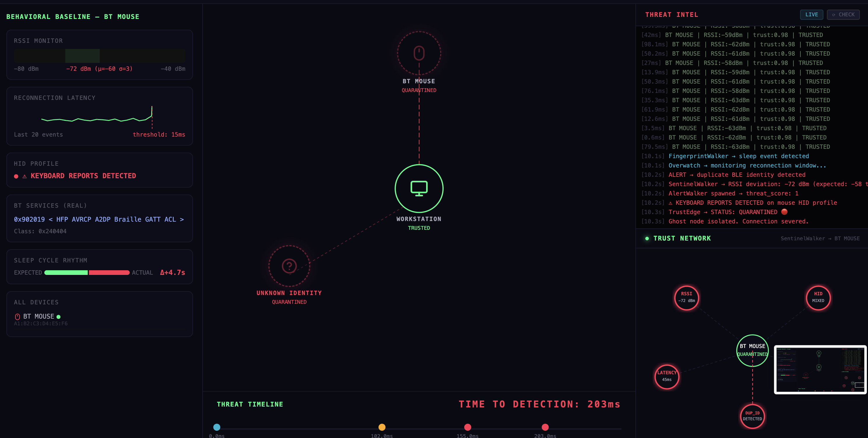The image size is (868, 438).
Task: Toggle the LIVE mode button
Action: (811, 15)
